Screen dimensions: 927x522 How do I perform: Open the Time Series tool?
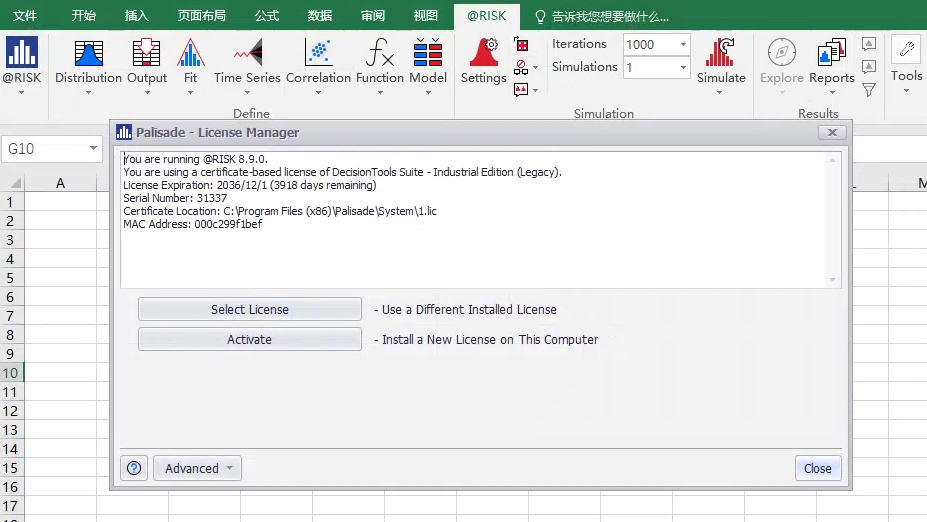coord(248,53)
